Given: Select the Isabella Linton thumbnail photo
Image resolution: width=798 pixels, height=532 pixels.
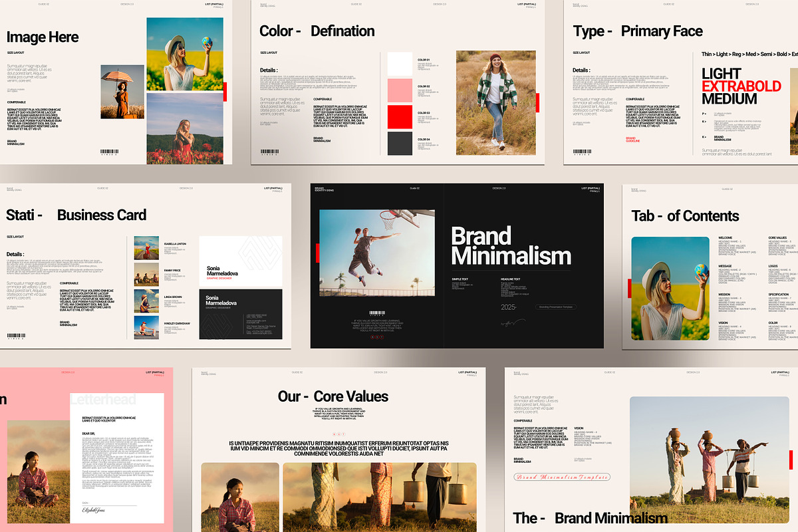Looking at the screenshot, I should point(146,248).
